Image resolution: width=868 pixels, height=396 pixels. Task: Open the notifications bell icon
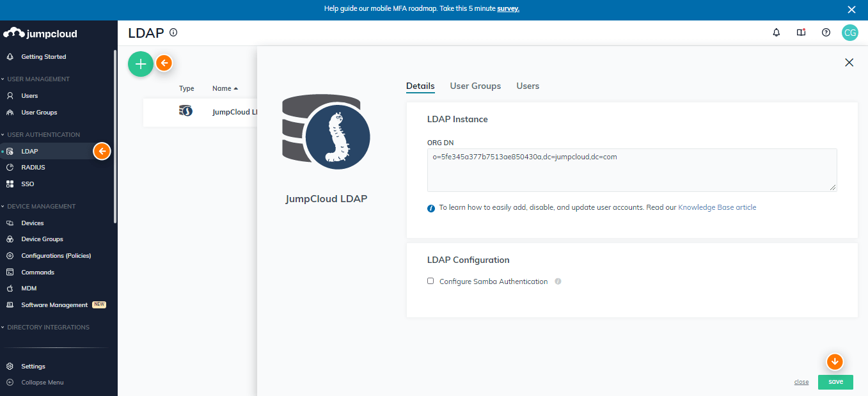click(x=777, y=33)
